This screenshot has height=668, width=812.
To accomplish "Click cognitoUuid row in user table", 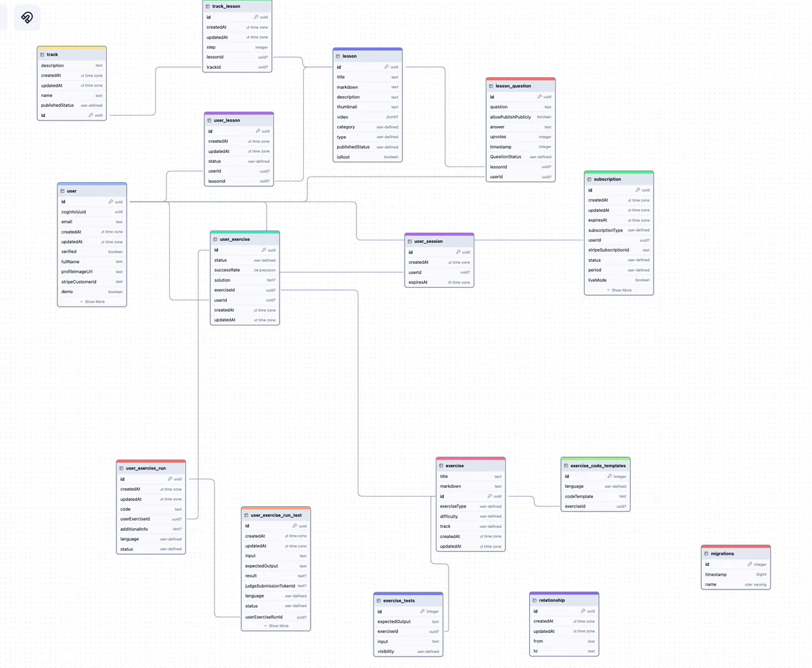I will [x=92, y=212].
